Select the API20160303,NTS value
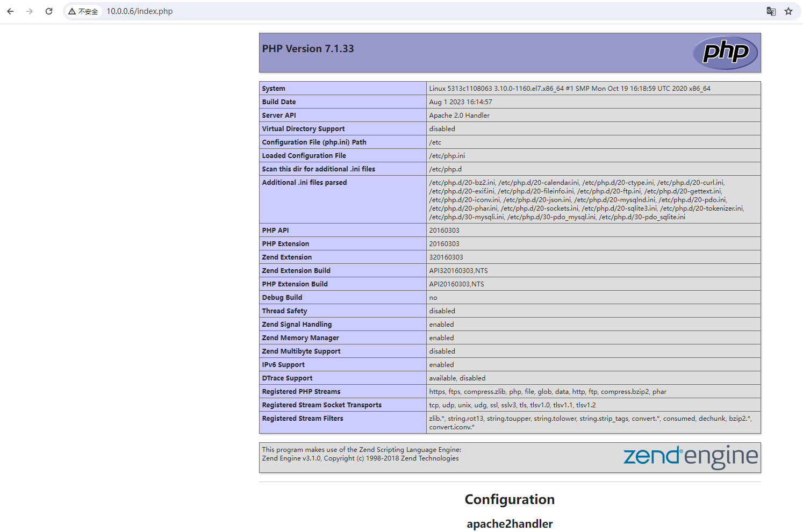803x532 pixels. [457, 284]
